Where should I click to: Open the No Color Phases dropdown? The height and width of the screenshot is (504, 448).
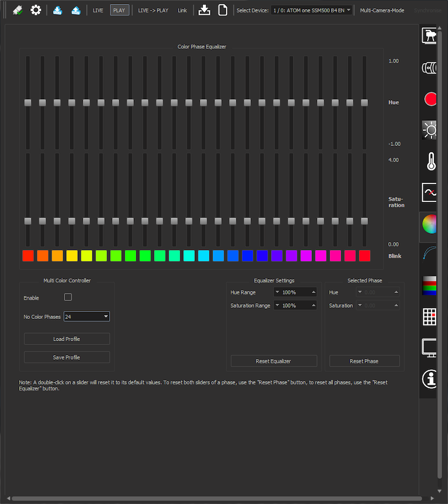pyautogui.click(x=87, y=317)
